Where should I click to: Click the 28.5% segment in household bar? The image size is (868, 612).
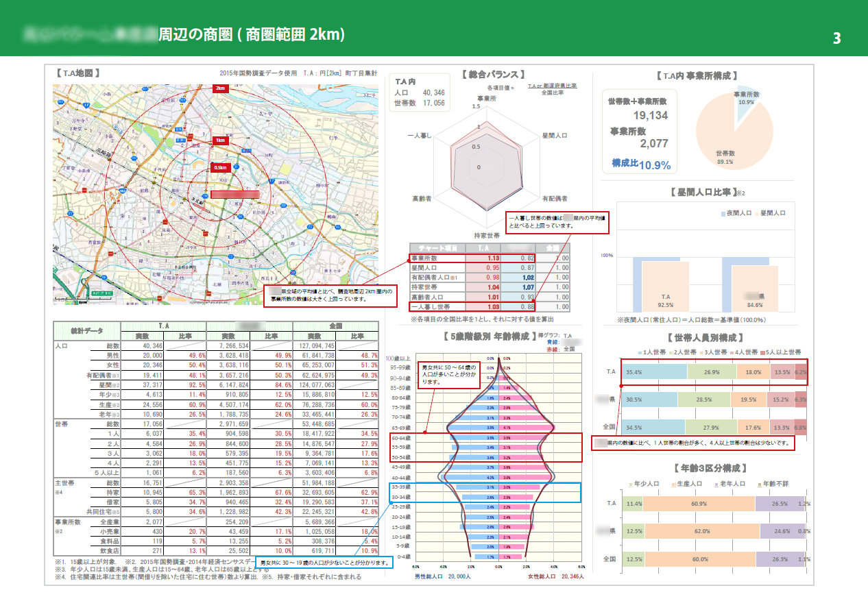point(703,400)
